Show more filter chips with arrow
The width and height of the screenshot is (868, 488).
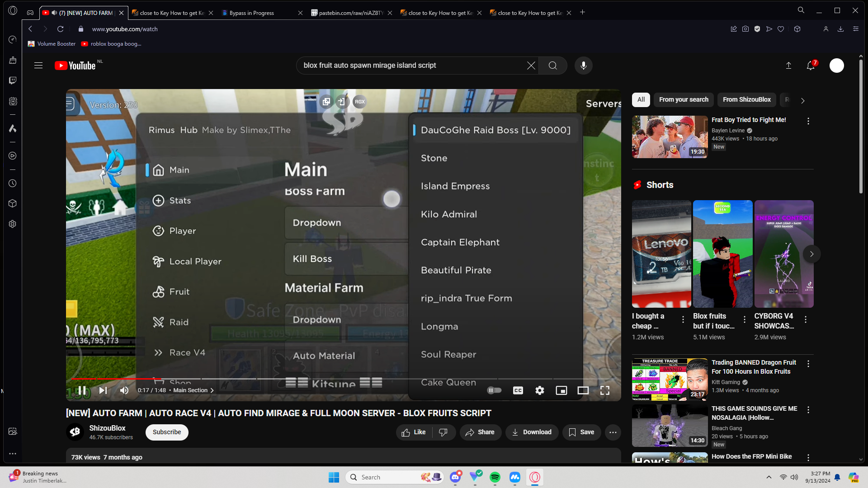click(803, 100)
